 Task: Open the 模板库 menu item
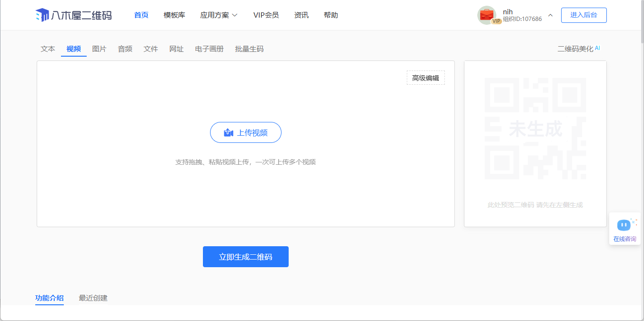(x=174, y=15)
